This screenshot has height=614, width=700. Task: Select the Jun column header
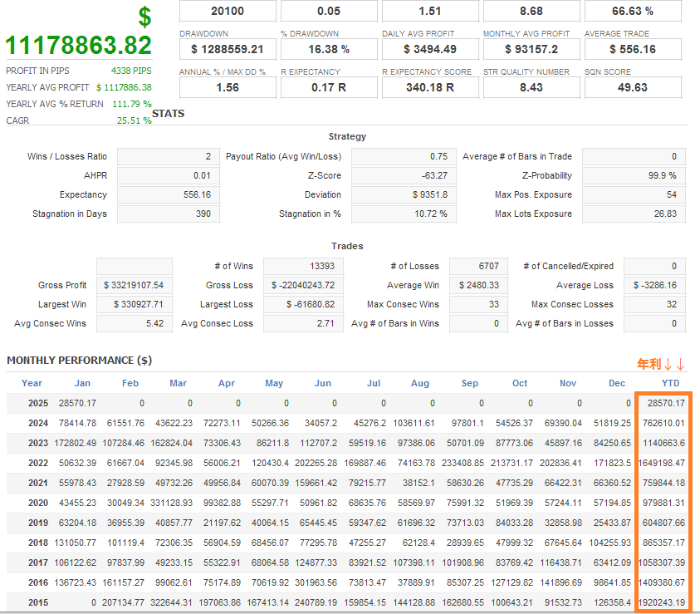[x=323, y=383]
